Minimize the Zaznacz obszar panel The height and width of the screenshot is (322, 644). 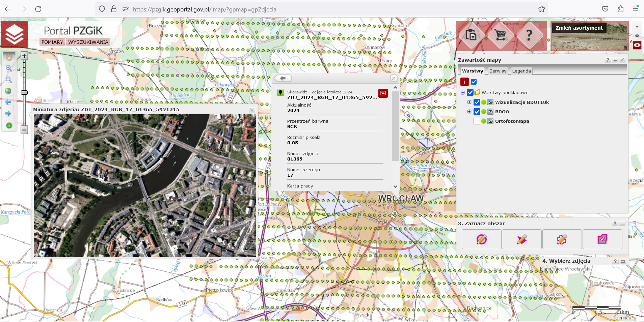tap(622, 224)
